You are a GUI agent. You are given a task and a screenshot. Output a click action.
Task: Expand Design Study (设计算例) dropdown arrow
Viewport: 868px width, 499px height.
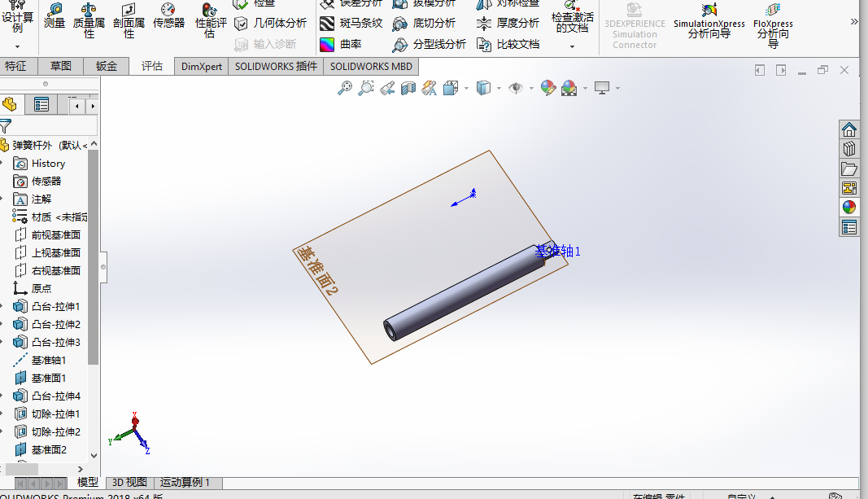pyautogui.click(x=17, y=46)
